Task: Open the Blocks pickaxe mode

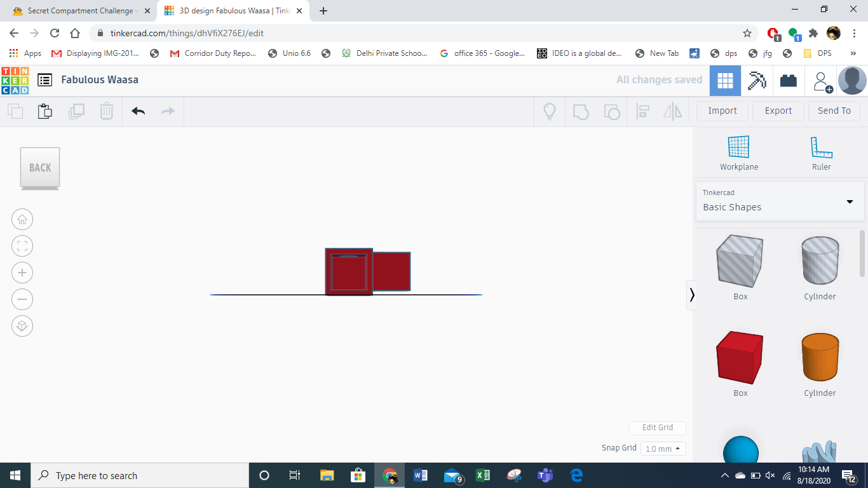Action: [757, 81]
